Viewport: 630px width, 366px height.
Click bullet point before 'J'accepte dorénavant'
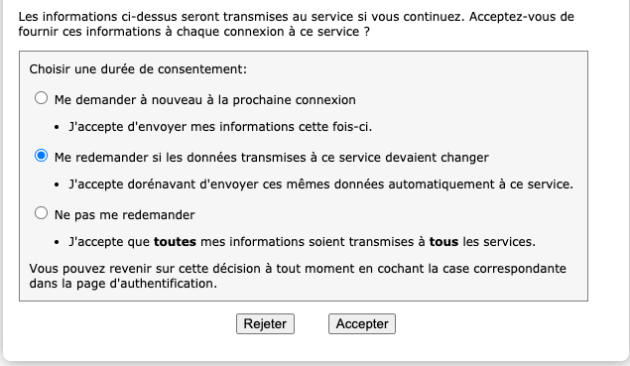[x=57, y=185]
